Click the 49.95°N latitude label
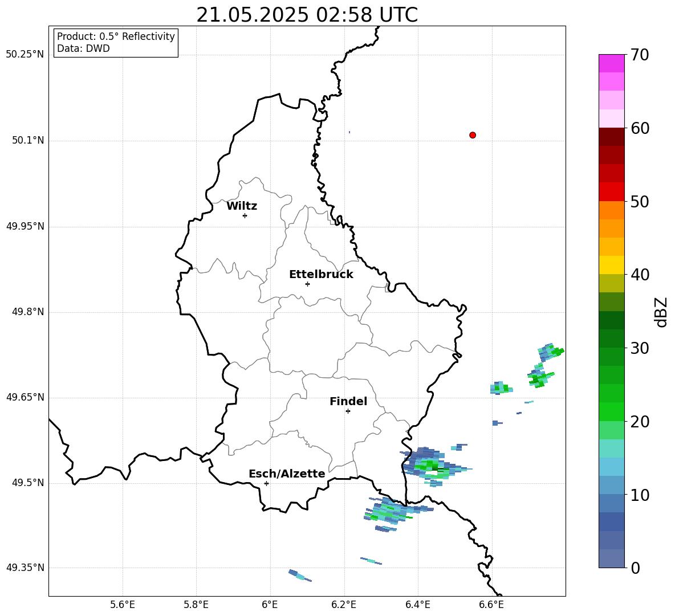The image size is (675, 616). (25, 226)
